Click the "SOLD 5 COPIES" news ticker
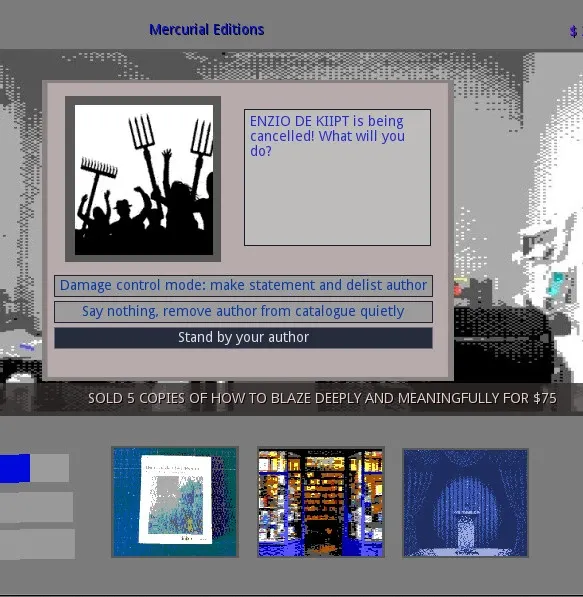This screenshot has width=583, height=597. 322,398
